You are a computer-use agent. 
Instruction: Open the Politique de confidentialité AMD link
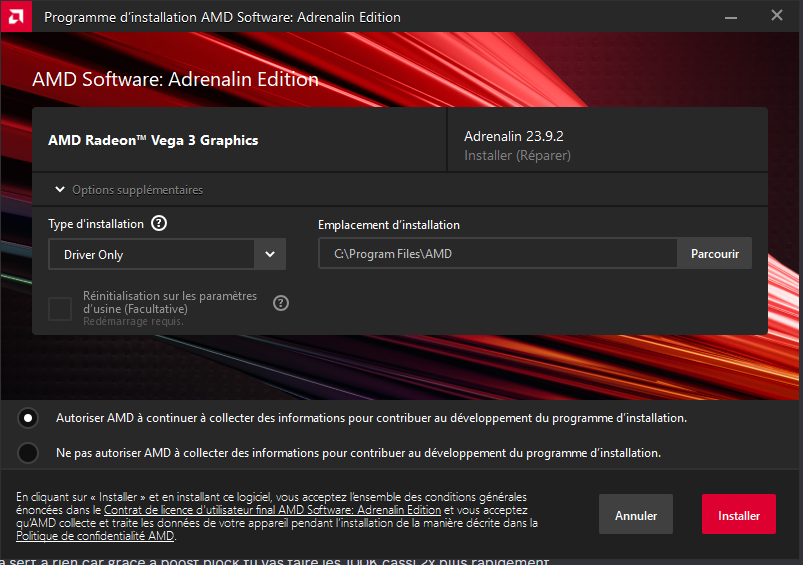click(95, 536)
